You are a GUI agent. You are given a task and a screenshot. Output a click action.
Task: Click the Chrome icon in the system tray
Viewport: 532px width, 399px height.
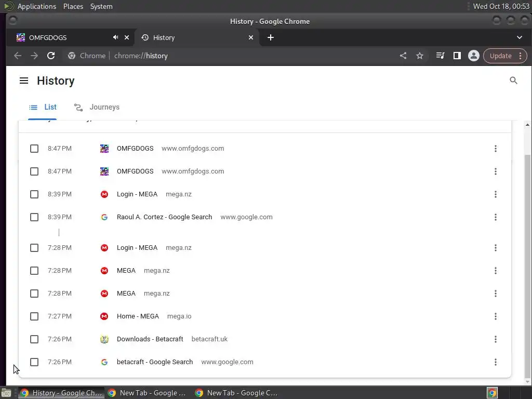[492, 393]
